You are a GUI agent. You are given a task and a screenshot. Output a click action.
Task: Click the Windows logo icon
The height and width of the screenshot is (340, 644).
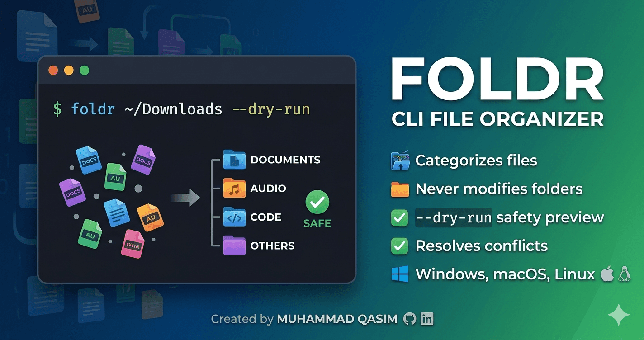400,274
